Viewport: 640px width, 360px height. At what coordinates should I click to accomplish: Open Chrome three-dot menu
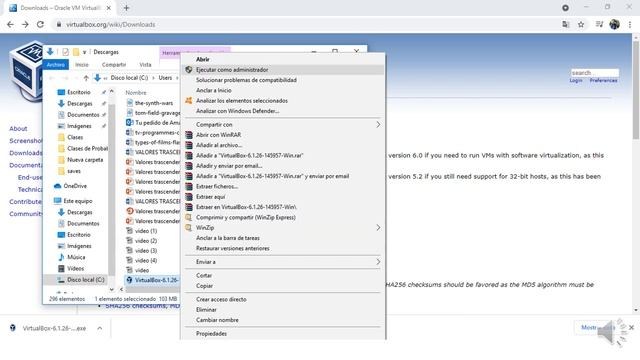coord(630,24)
